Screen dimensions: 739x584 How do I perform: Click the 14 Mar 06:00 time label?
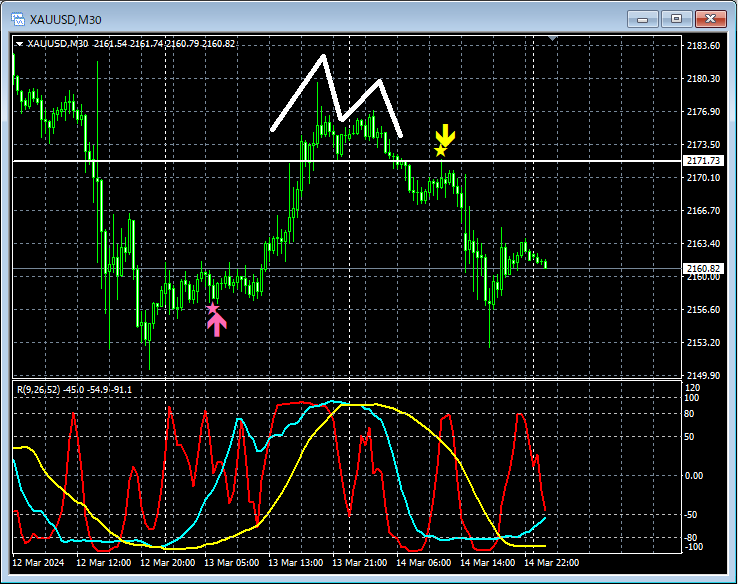coord(424,563)
